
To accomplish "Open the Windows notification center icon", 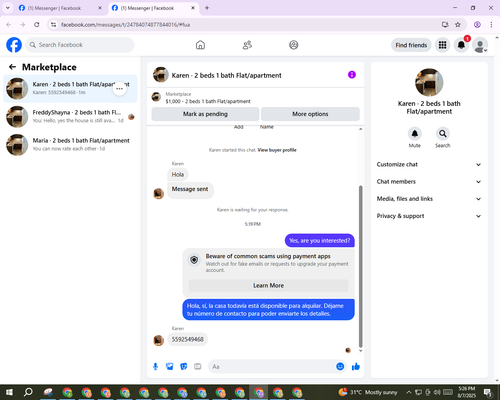I will (488, 392).
